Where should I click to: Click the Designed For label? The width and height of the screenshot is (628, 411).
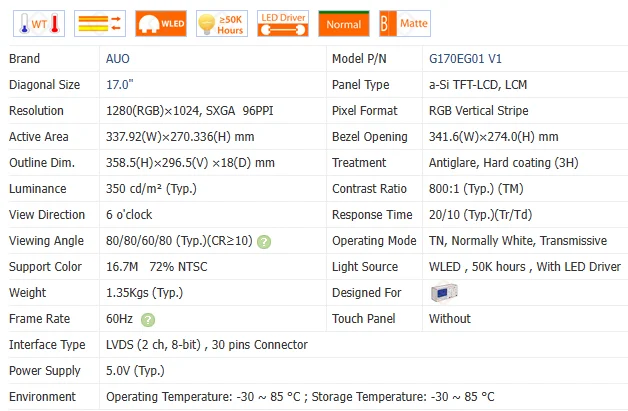click(366, 293)
